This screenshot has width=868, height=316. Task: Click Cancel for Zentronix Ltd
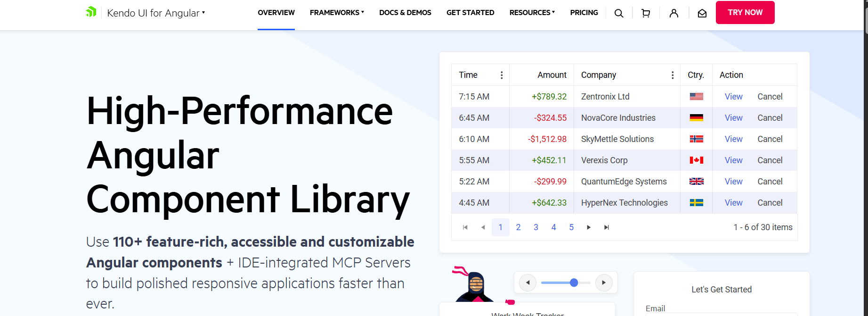[x=770, y=97]
